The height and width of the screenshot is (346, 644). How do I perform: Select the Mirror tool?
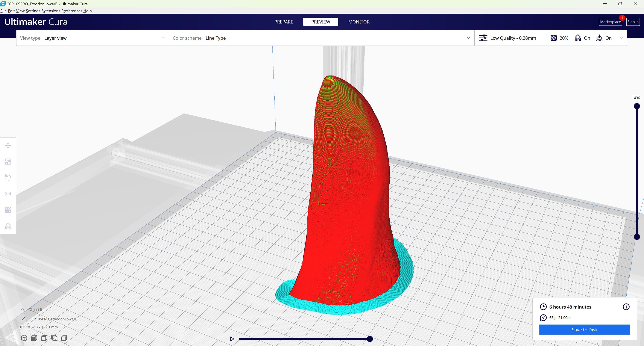pyautogui.click(x=8, y=194)
